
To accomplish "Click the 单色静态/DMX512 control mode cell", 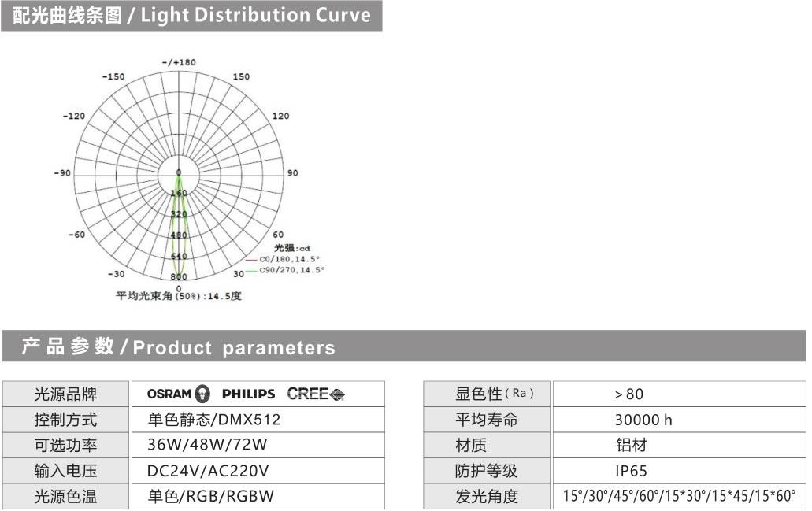I will 213,420.
